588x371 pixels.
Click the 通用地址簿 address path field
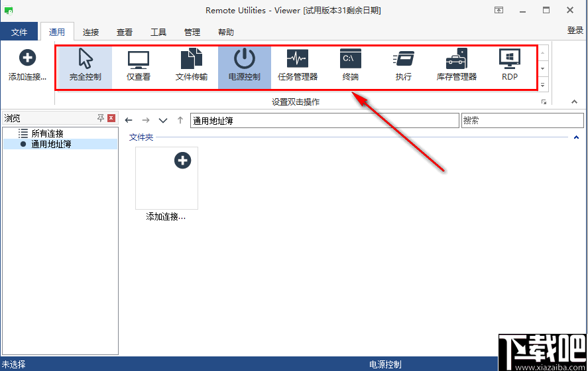pyautogui.click(x=325, y=121)
